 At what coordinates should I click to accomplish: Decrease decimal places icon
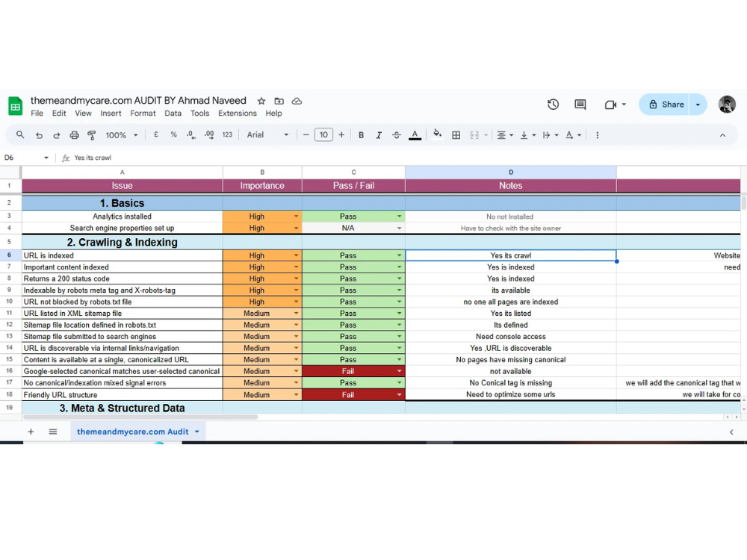[191, 134]
